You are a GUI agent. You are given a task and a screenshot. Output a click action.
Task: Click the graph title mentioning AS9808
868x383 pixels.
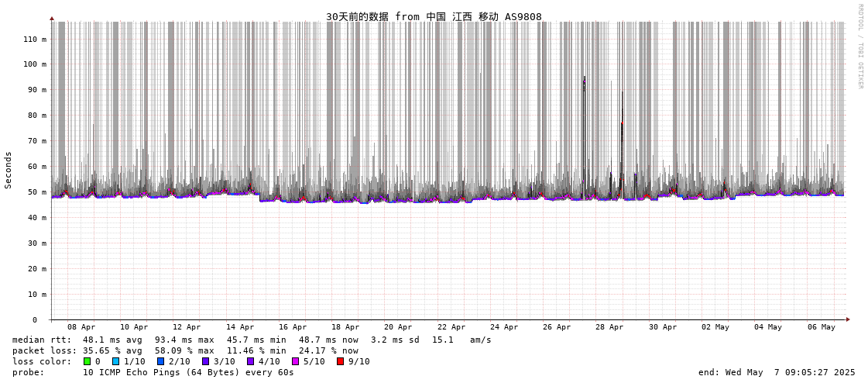[x=434, y=16]
